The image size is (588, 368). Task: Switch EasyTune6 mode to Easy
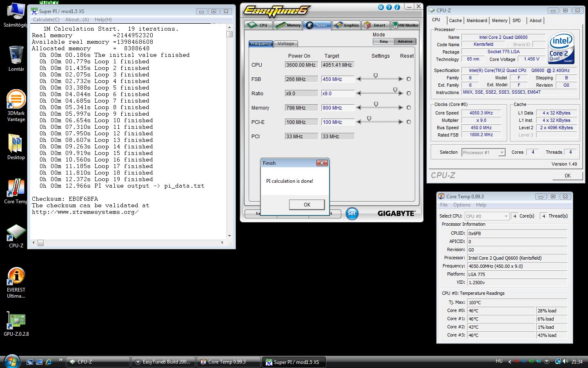tap(384, 41)
